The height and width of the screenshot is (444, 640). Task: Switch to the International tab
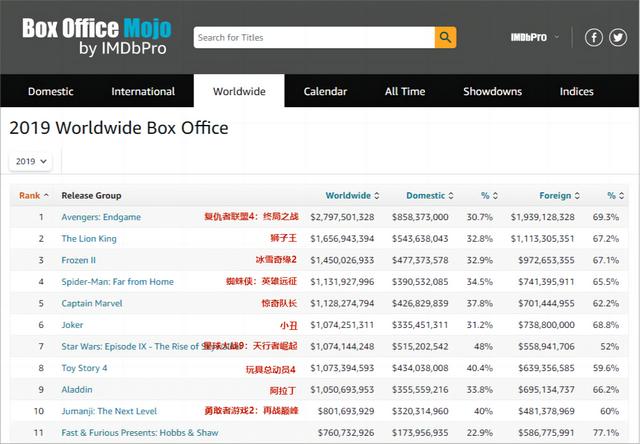(x=143, y=91)
